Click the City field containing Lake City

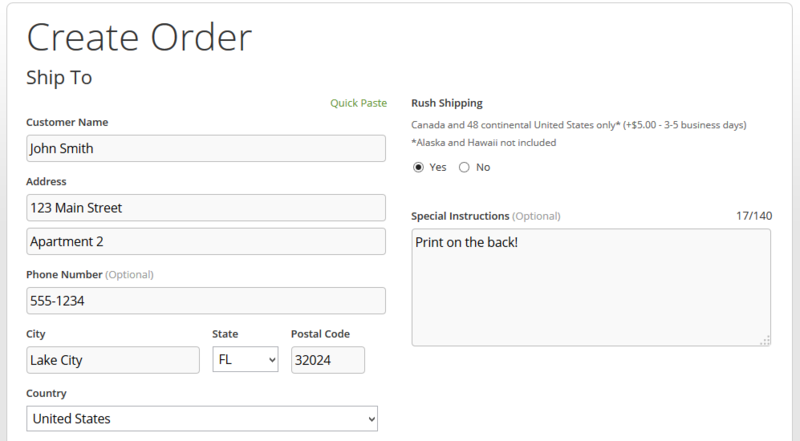113,360
